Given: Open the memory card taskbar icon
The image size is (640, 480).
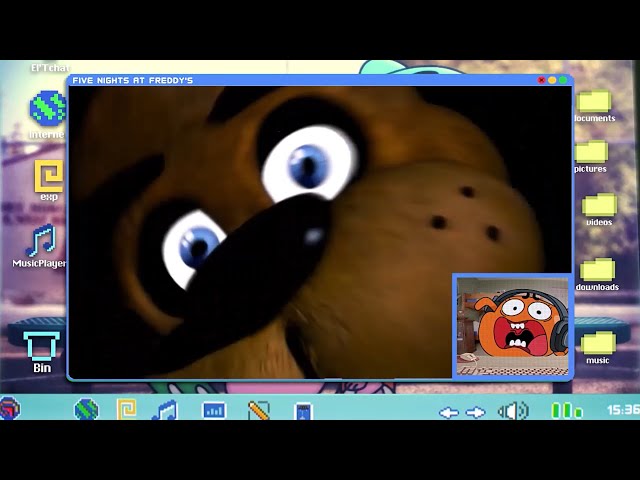Looking at the screenshot, I should coord(303,411).
